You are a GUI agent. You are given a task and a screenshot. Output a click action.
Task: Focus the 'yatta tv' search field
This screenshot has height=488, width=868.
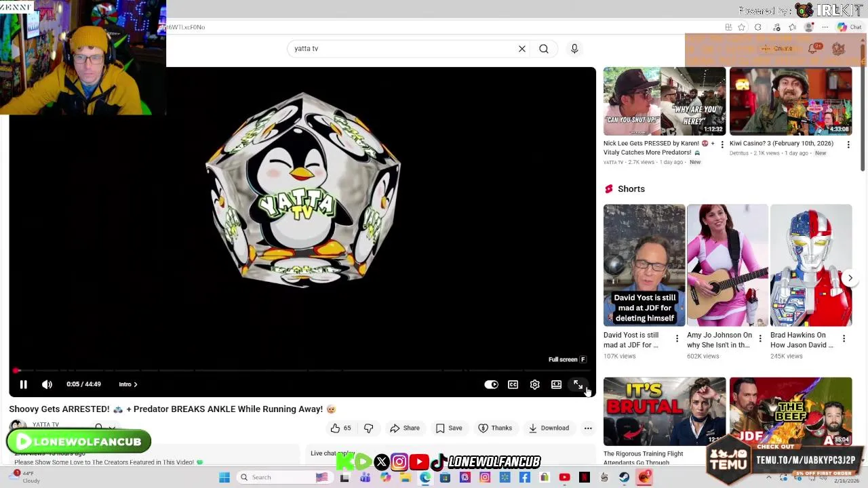click(403, 49)
